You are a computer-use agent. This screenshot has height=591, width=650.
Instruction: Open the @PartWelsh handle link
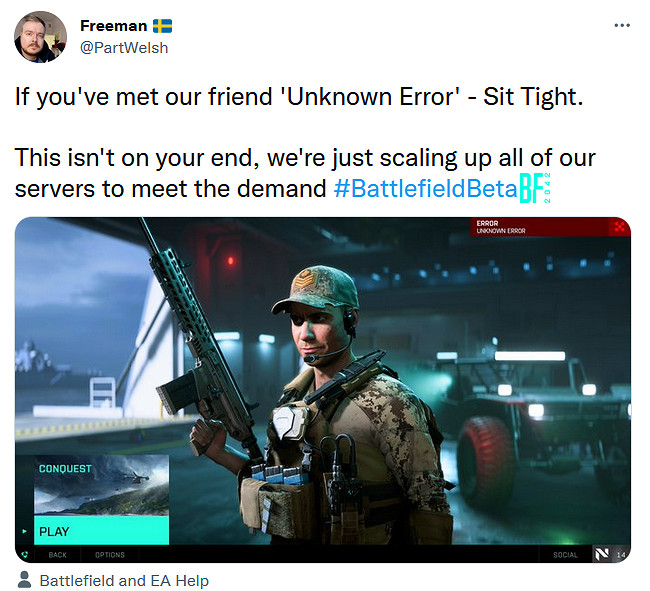pyautogui.click(x=124, y=48)
